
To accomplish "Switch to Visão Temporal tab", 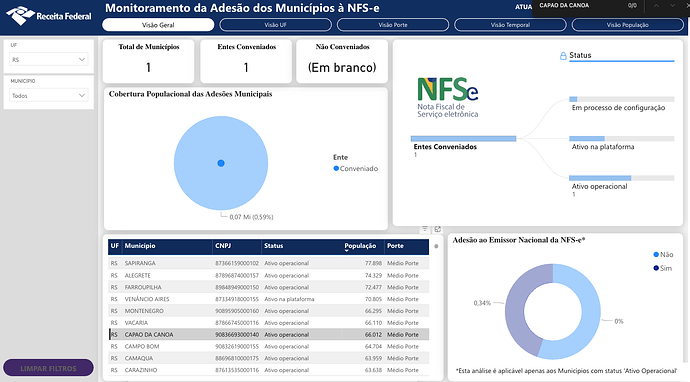I will 510,25.
